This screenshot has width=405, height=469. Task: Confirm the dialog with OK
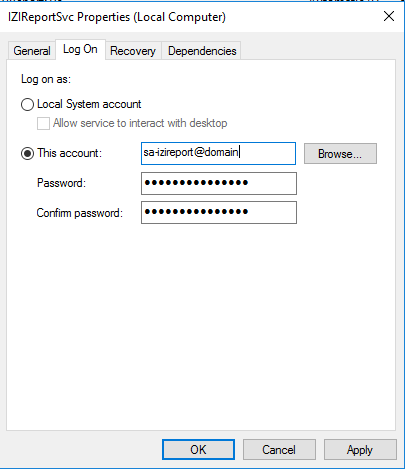pos(198,450)
